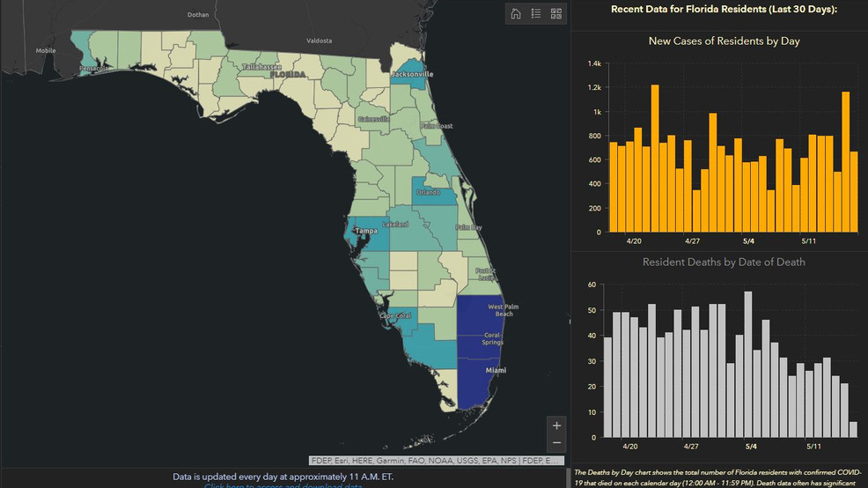Image resolution: width=868 pixels, height=488 pixels.
Task: Open the map legend list icon
Action: pos(536,13)
